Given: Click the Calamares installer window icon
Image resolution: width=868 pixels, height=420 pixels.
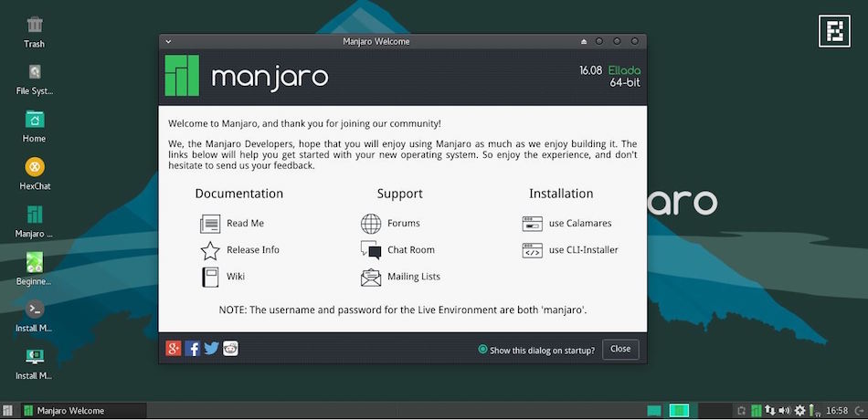Looking at the screenshot, I should pos(532,224).
